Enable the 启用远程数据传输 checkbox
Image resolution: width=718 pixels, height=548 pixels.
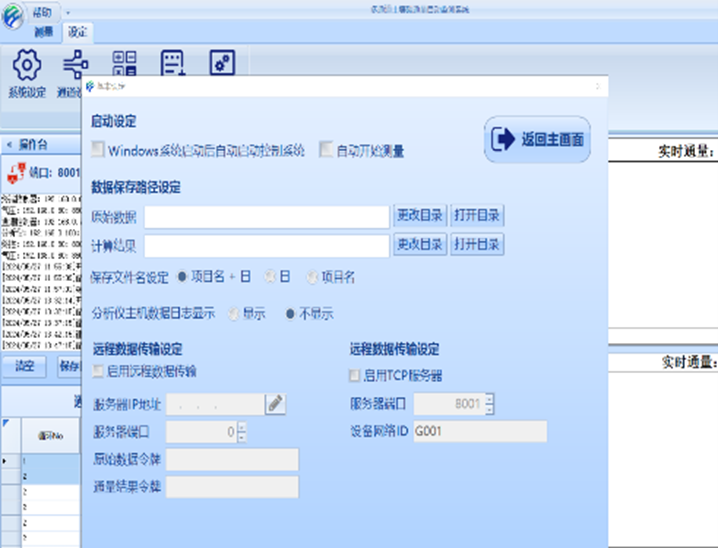coord(98,371)
